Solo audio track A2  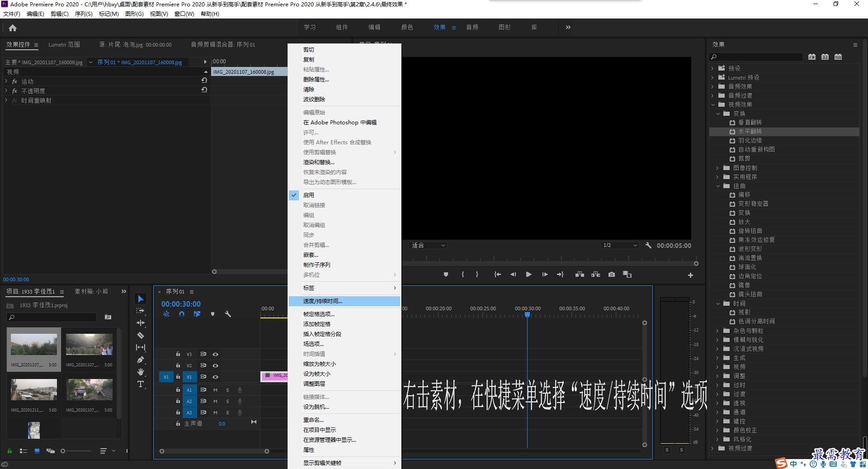[227, 401]
